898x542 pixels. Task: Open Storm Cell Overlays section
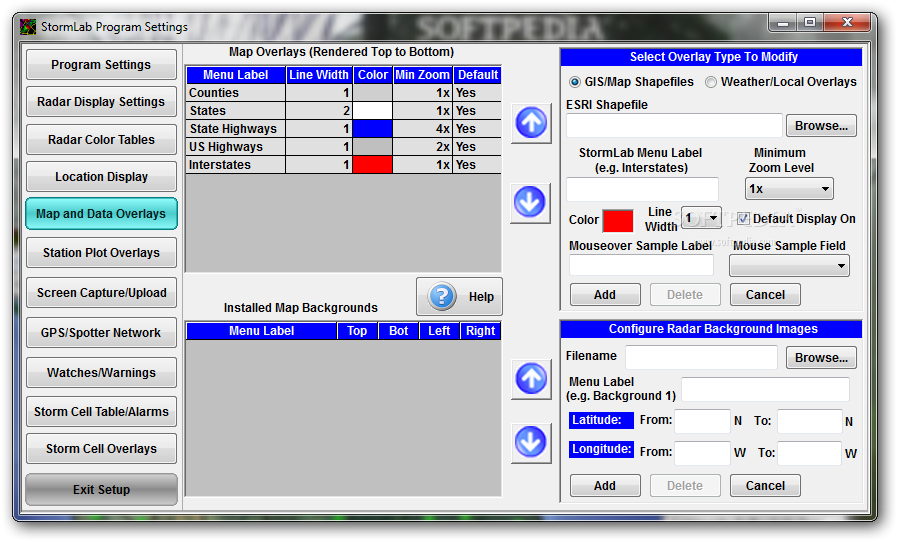coord(101,449)
